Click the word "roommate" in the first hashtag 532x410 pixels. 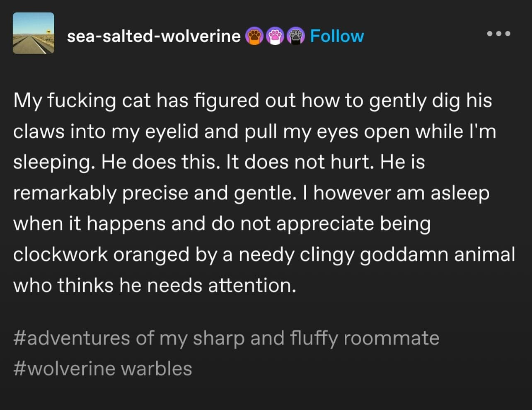click(391, 338)
